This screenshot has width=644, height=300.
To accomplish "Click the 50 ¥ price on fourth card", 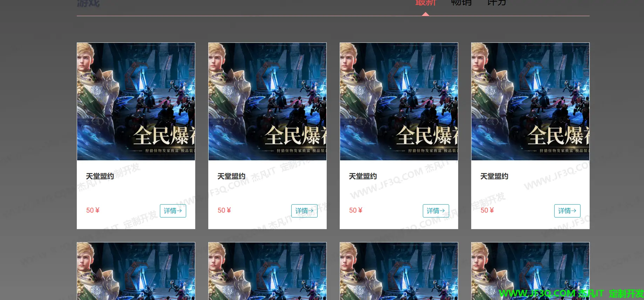I will [487, 210].
